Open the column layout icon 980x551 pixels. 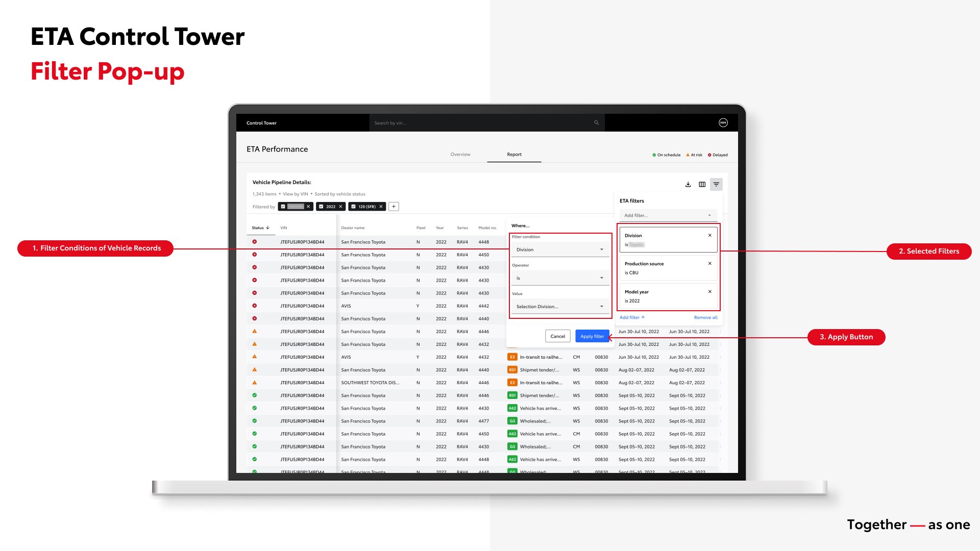pos(702,184)
